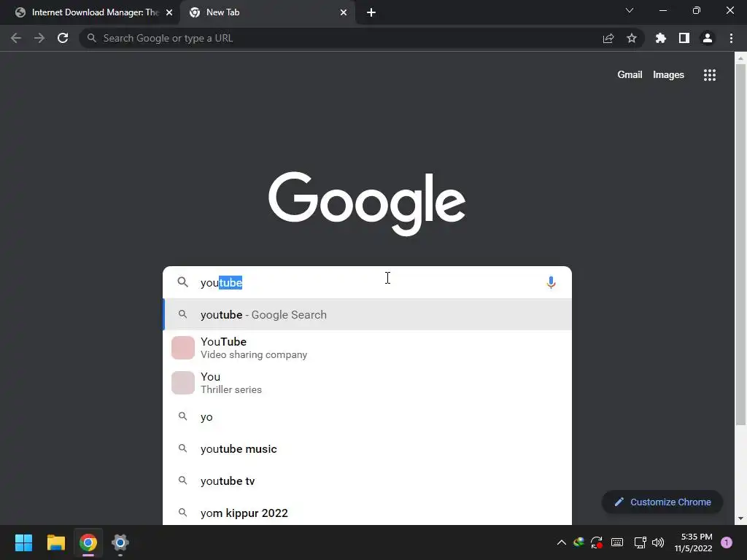This screenshot has width=747, height=560.
Task: Click the You series suggestion thumbnail
Action: 183,383
